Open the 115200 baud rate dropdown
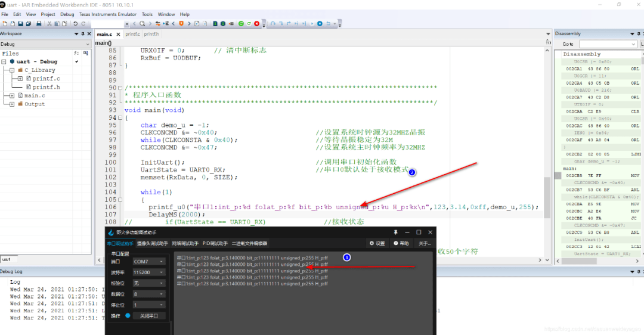The width and height of the screenshot is (644, 335). tap(149, 272)
